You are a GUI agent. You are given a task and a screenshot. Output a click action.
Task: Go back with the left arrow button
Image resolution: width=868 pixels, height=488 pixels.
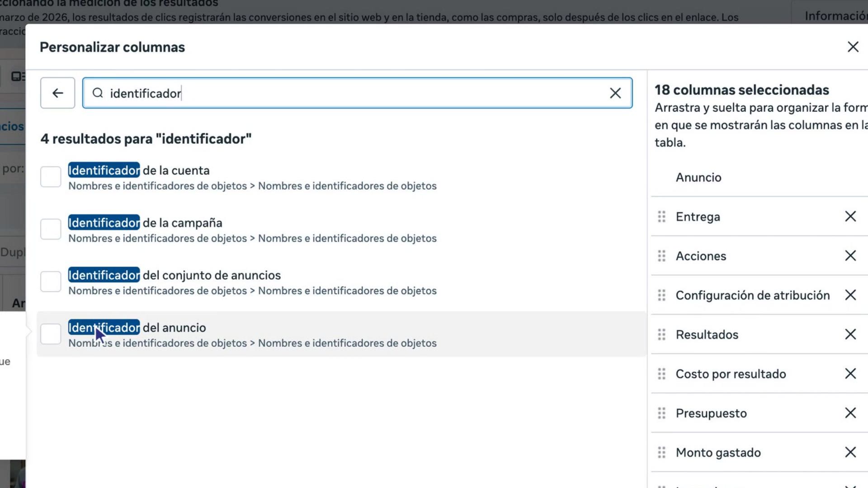(x=57, y=93)
